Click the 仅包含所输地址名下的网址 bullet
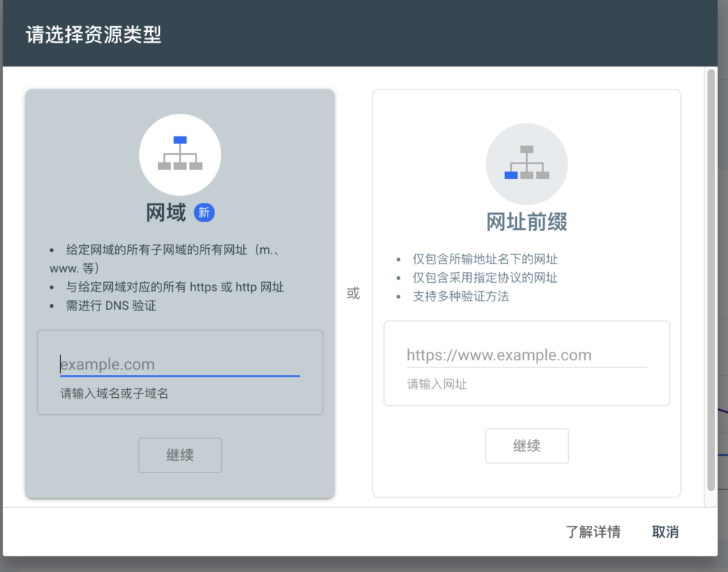The image size is (728, 572). [485, 259]
